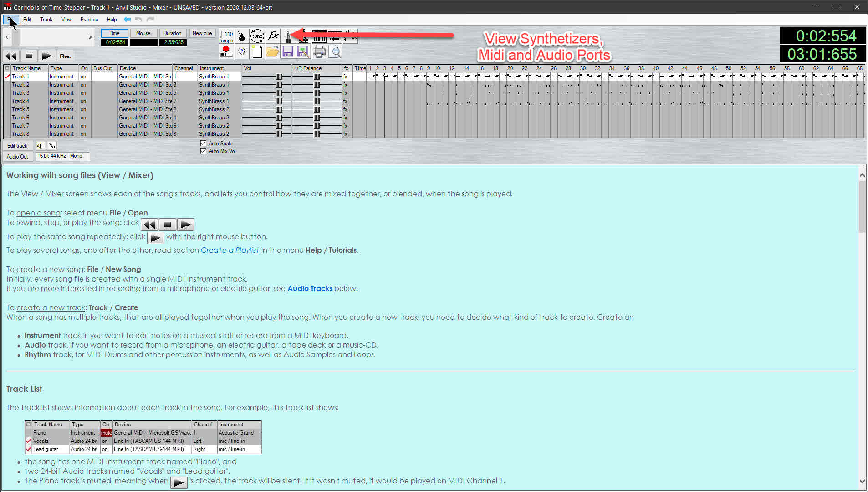This screenshot has width=868, height=492.
Task: Create a new song with the blank page icon
Action: coord(257,51)
